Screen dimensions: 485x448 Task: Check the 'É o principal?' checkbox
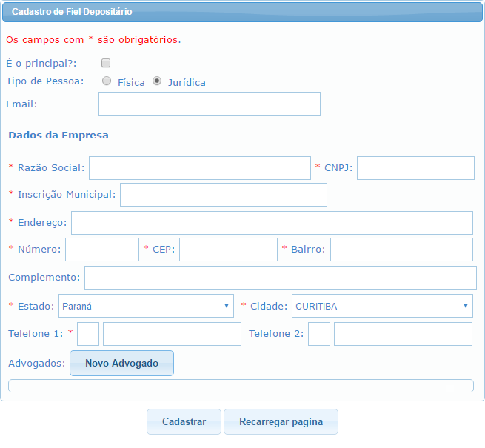click(106, 64)
